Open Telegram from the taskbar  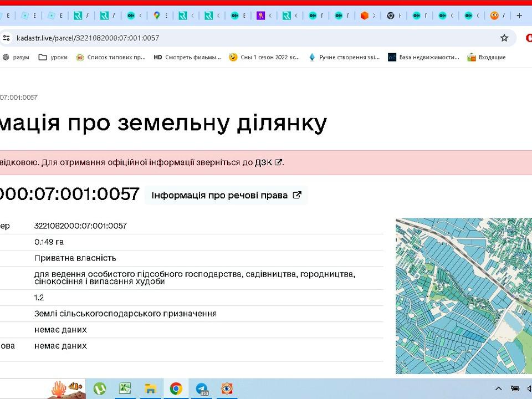(202, 388)
